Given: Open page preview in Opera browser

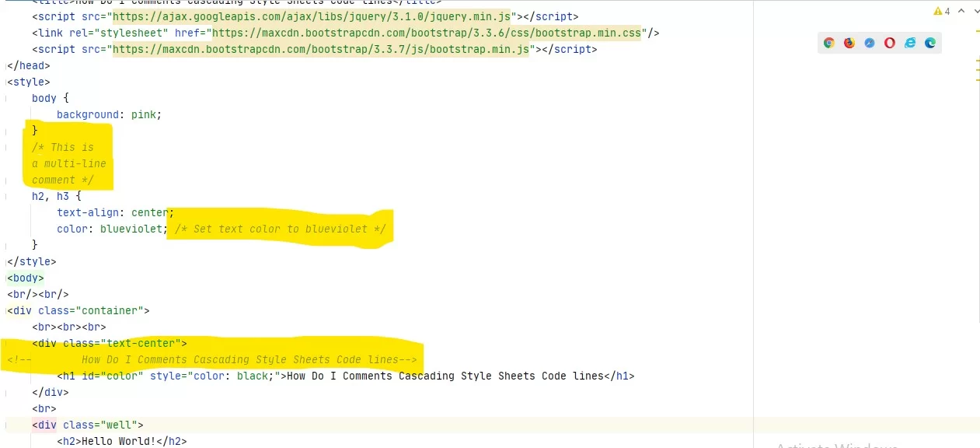Looking at the screenshot, I should pos(890,43).
